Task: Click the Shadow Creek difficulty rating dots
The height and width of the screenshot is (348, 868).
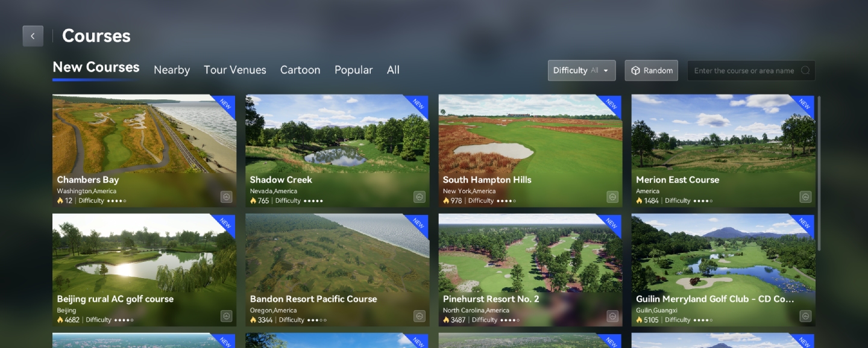Action: tap(313, 201)
